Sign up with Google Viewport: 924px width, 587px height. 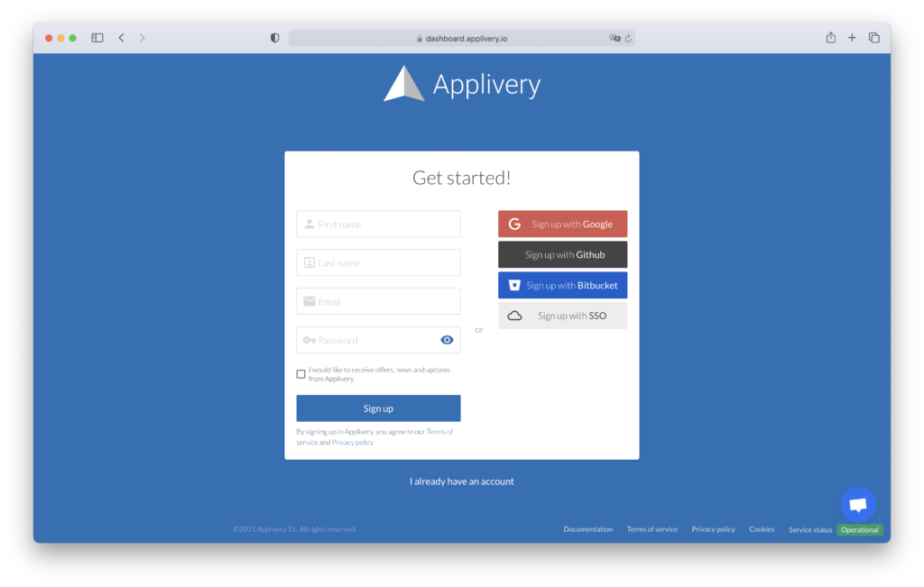click(563, 224)
